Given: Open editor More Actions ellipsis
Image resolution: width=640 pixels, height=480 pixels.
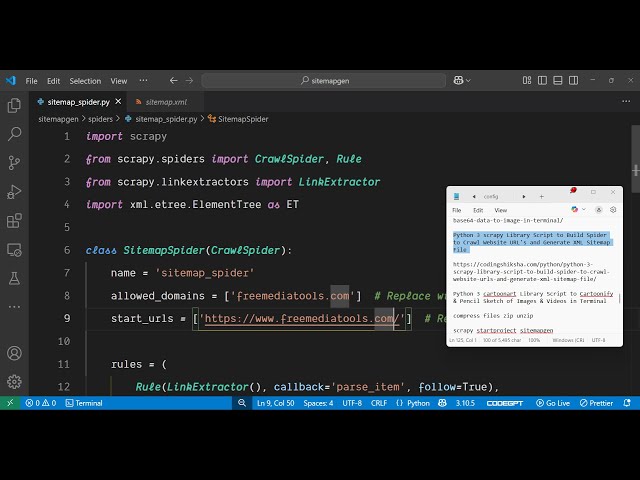Looking at the screenshot, I should coord(626,101).
